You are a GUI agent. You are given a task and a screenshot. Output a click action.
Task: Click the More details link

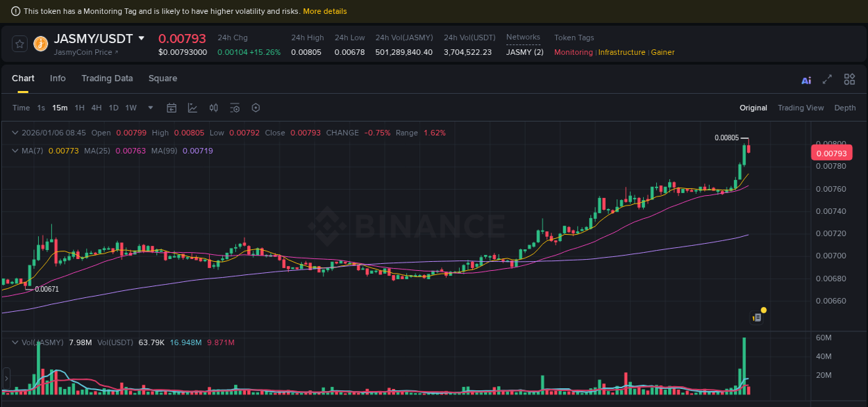[x=324, y=10]
